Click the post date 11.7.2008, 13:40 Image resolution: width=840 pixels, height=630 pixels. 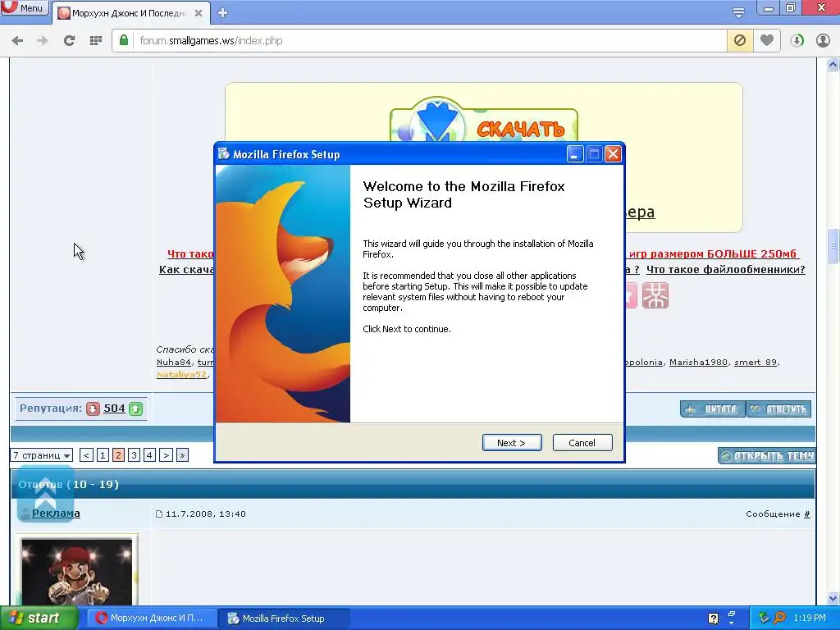[206, 514]
